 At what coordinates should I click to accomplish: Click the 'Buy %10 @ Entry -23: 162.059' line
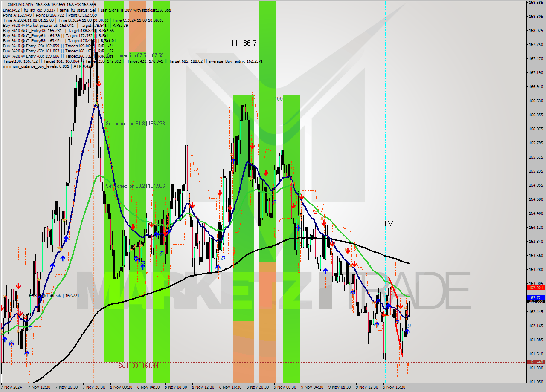[x=58, y=46]
